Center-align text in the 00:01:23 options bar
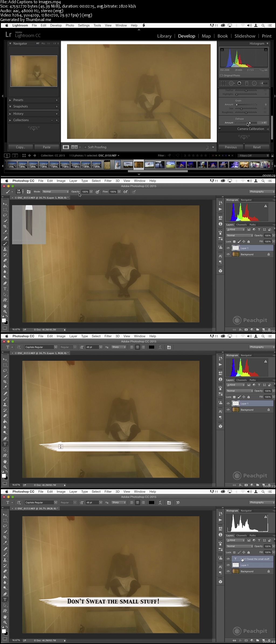Viewport: 276px width, 644px height. click(137, 347)
